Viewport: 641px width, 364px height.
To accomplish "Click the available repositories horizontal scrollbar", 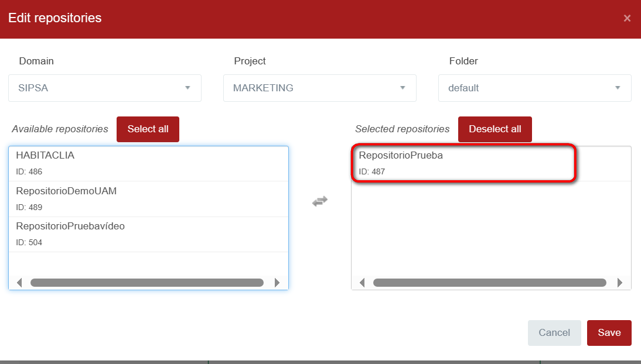I will click(146, 283).
